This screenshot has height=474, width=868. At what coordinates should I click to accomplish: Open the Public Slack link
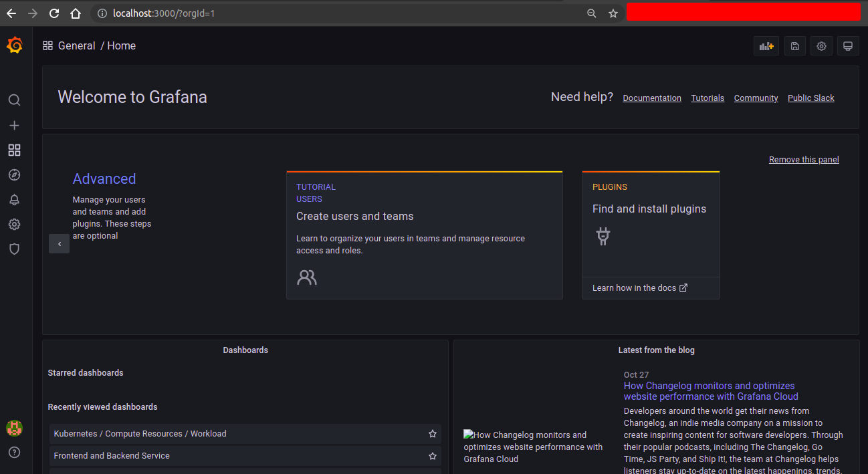click(811, 98)
